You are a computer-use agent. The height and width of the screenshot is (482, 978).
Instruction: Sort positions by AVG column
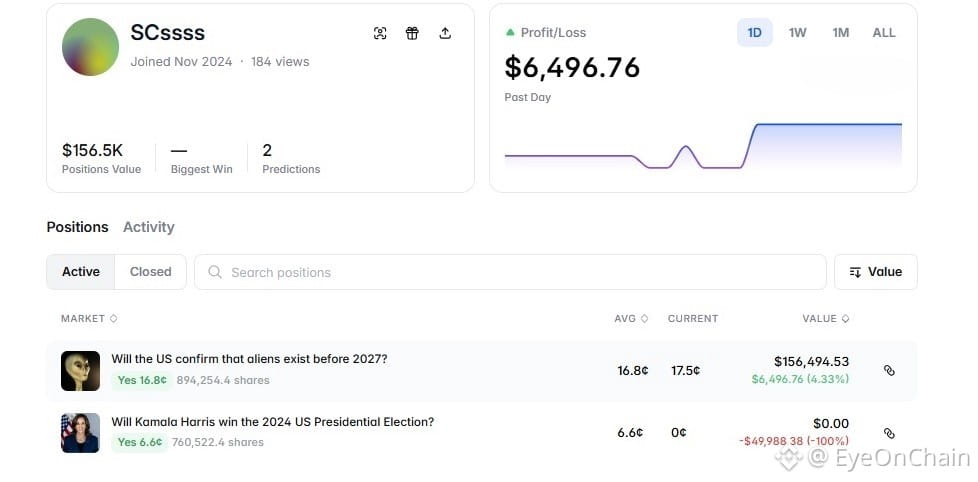click(630, 319)
